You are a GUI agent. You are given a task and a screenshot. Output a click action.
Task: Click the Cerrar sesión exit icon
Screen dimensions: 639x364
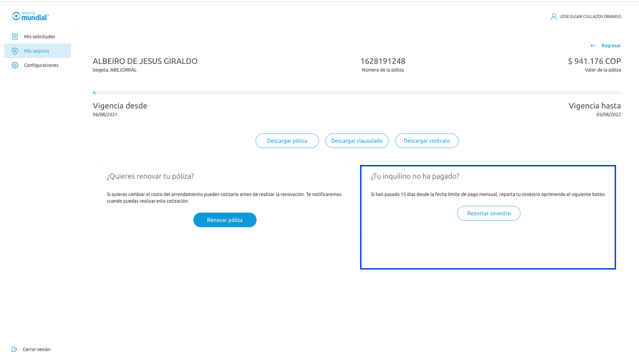pyautogui.click(x=14, y=349)
